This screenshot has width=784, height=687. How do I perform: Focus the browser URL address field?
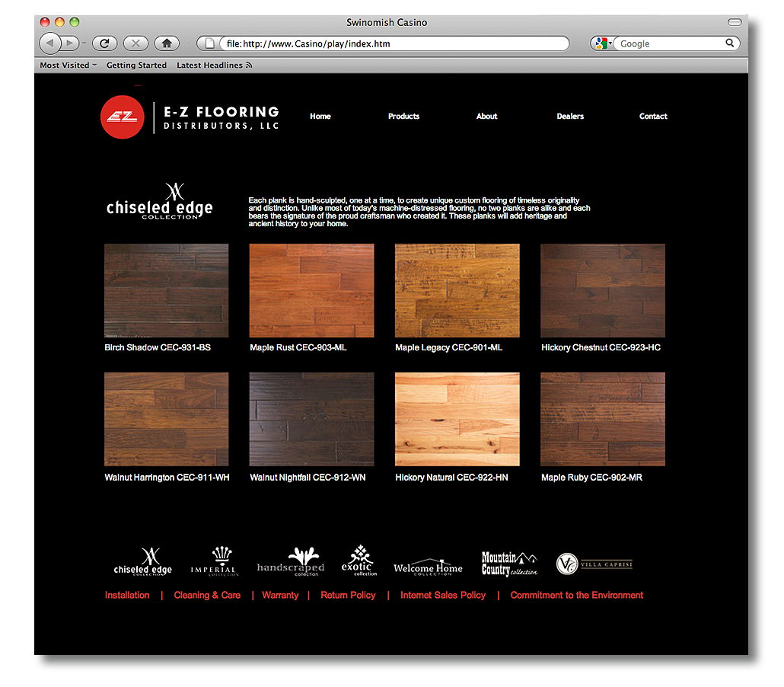pos(388,43)
